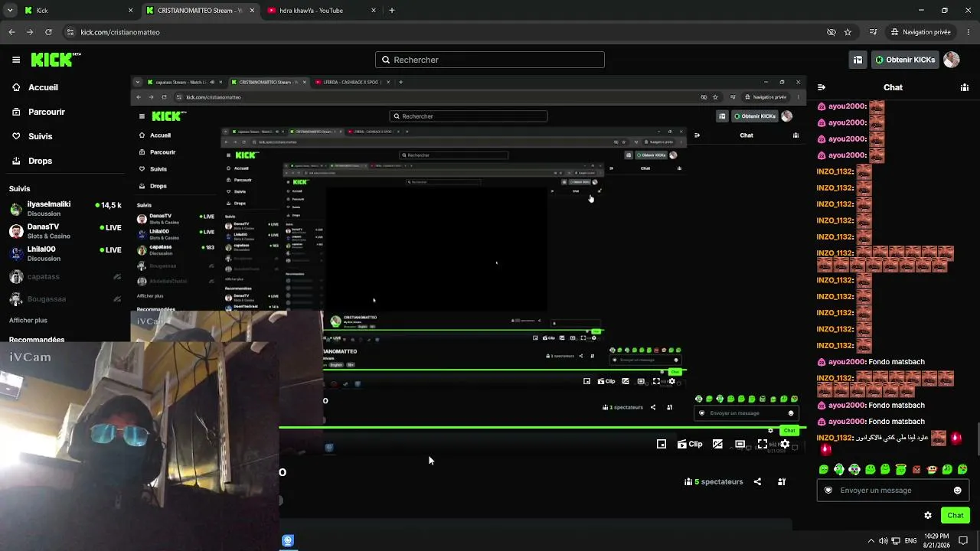980x551 pixels.
Task: Toggle the mini player icon left of Clip
Action: [x=661, y=444]
